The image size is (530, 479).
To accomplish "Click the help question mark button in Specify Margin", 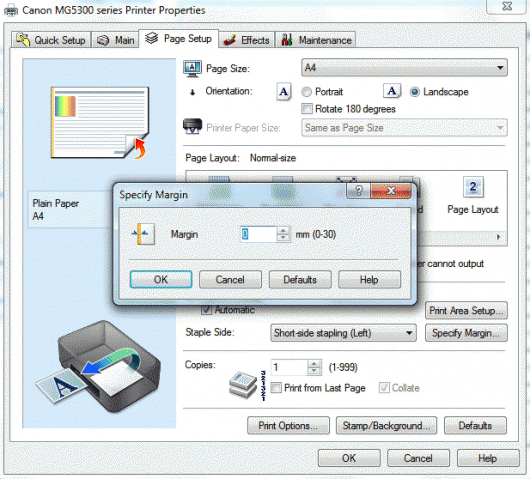I will pyautogui.click(x=359, y=191).
